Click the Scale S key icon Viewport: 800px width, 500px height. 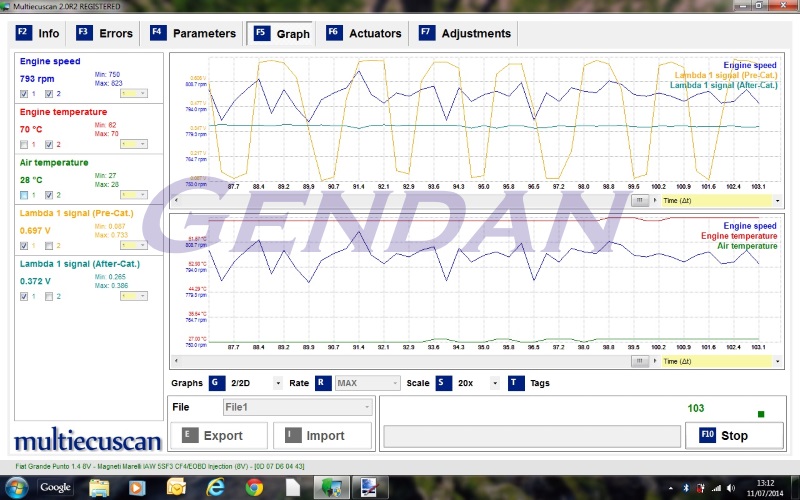[x=444, y=383]
